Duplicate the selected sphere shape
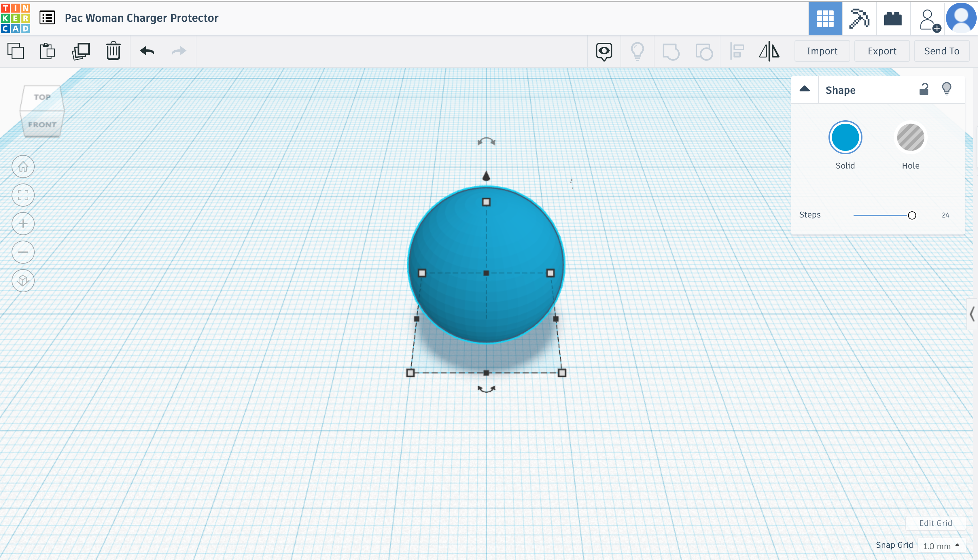This screenshot has width=978, height=560. coord(81,50)
